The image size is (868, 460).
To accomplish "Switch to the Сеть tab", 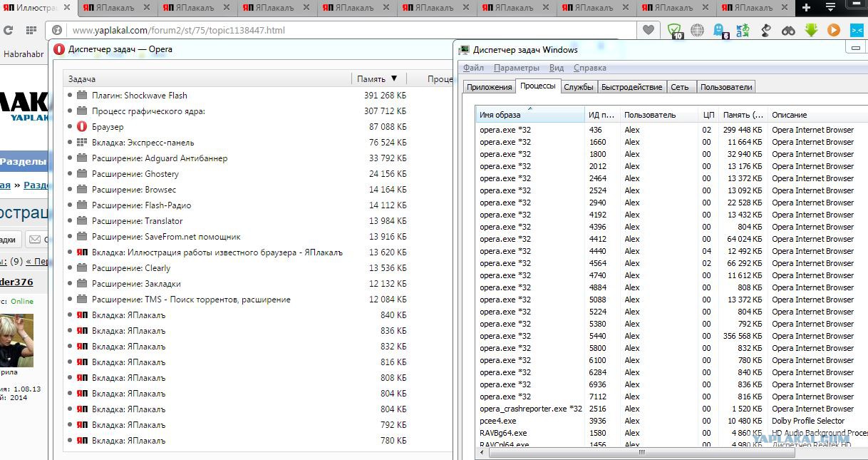I will click(680, 87).
